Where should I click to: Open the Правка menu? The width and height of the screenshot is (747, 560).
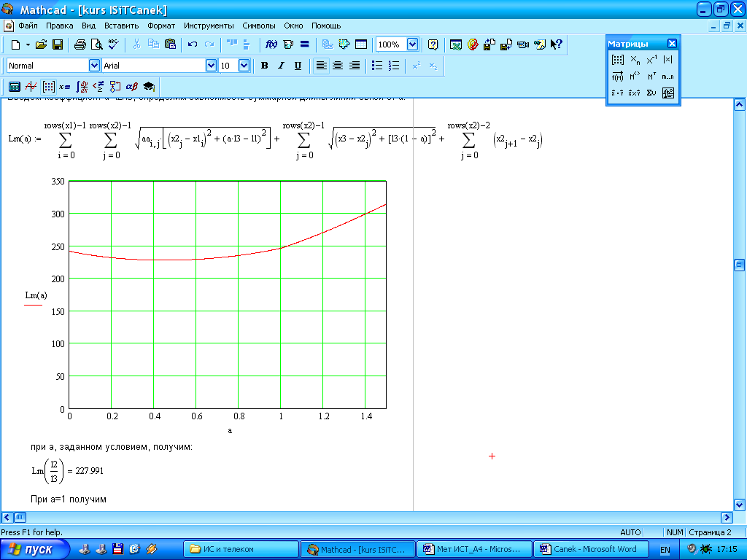point(60,26)
